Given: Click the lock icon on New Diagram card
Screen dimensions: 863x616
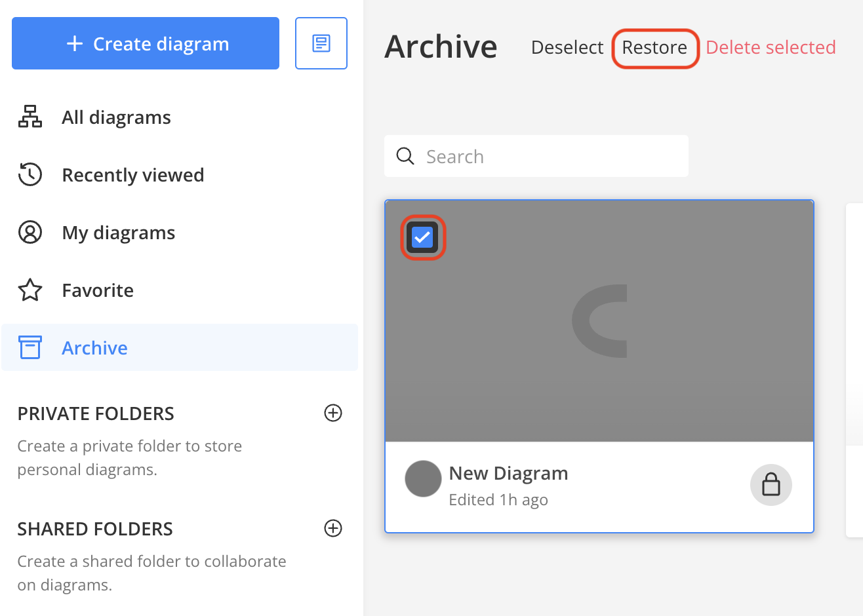Looking at the screenshot, I should click(771, 485).
